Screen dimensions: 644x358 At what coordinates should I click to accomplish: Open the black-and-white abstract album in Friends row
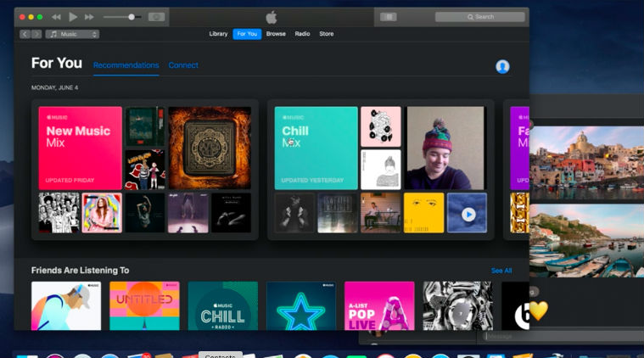click(458, 305)
